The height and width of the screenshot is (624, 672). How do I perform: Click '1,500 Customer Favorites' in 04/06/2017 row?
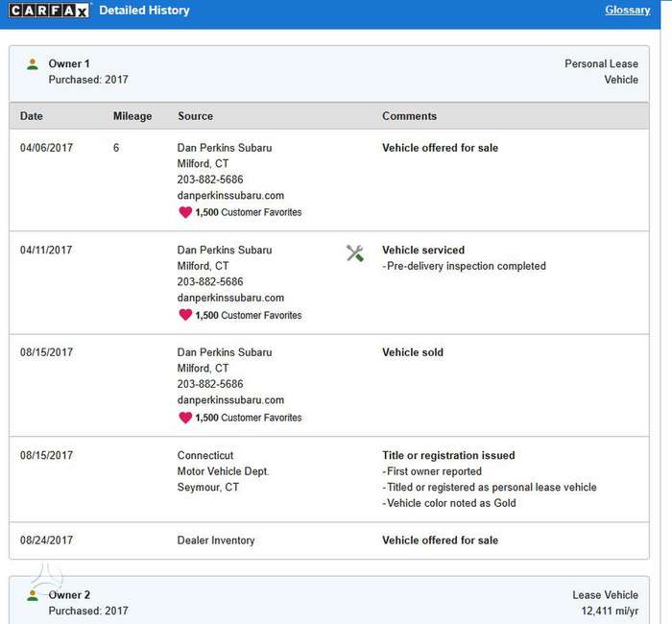click(x=249, y=212)
